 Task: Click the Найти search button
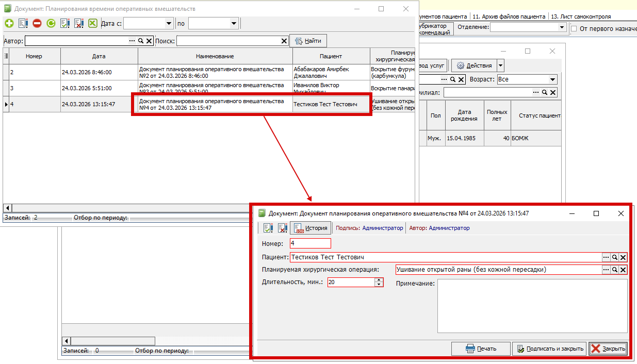(308, 41)
